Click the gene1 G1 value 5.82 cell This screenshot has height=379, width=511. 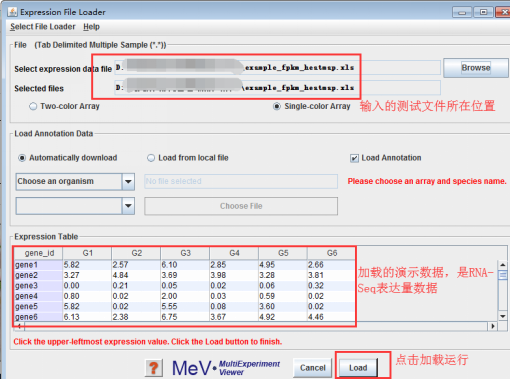click(x=87, y=265)
